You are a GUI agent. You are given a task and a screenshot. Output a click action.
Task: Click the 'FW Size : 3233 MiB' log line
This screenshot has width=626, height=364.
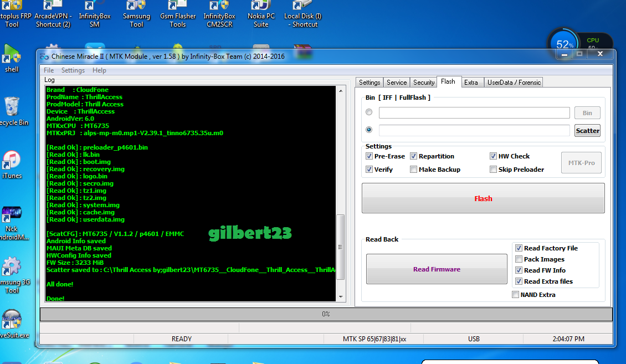[75, 263]
